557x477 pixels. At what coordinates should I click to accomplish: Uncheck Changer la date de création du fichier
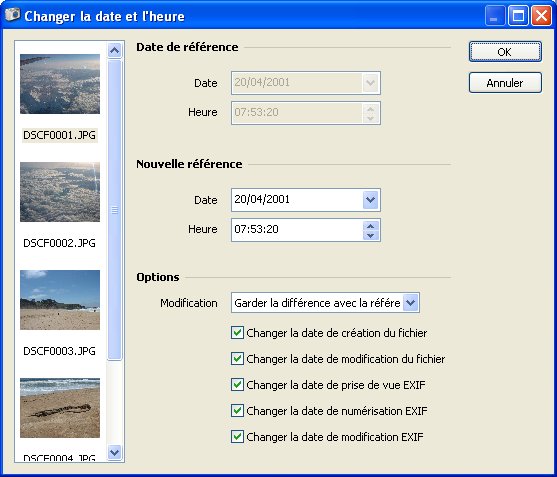coord(237,333)
